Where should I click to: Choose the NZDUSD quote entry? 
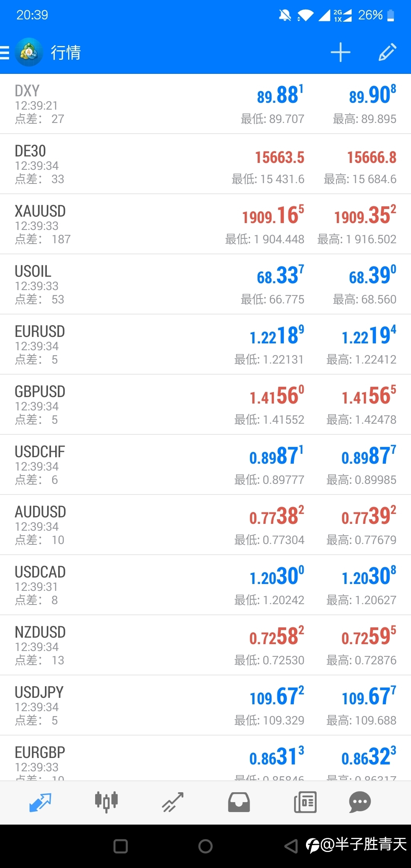click(205, 645)
